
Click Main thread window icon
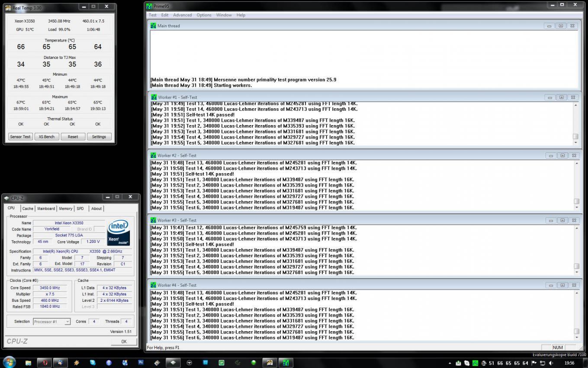[x=153, y=26]
